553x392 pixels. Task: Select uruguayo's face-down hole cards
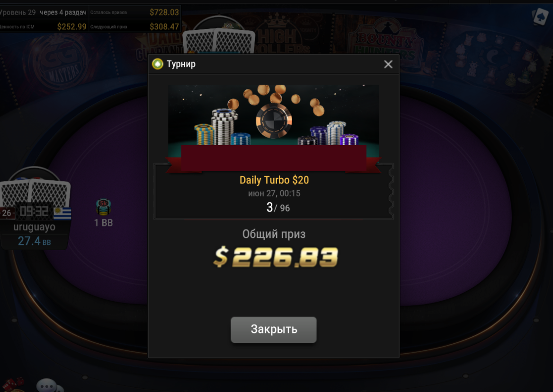coord(36,192)
